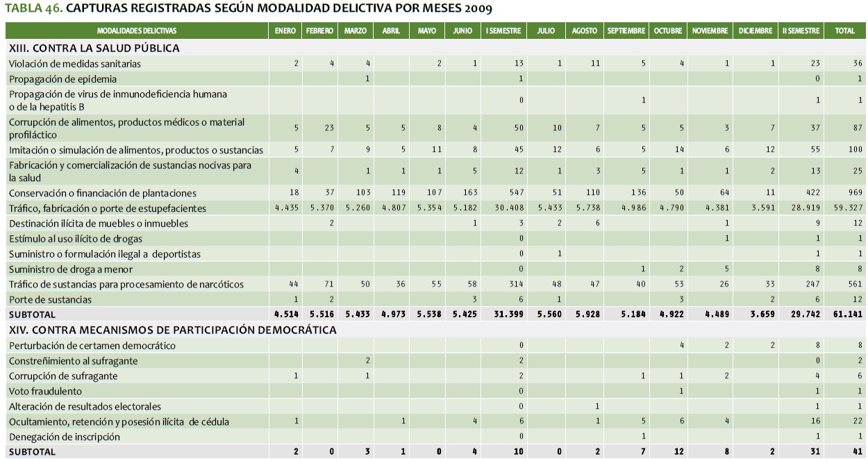Select row 'Denegación de inscripción'
Viewport: 868px width, 461px height.
click(x=435, y=437)
